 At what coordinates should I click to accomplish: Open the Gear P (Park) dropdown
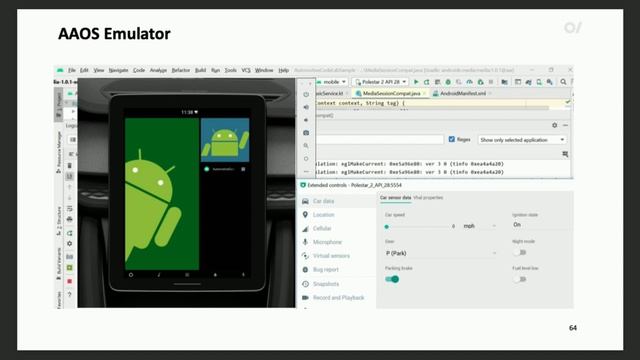(x=441, y=253)
